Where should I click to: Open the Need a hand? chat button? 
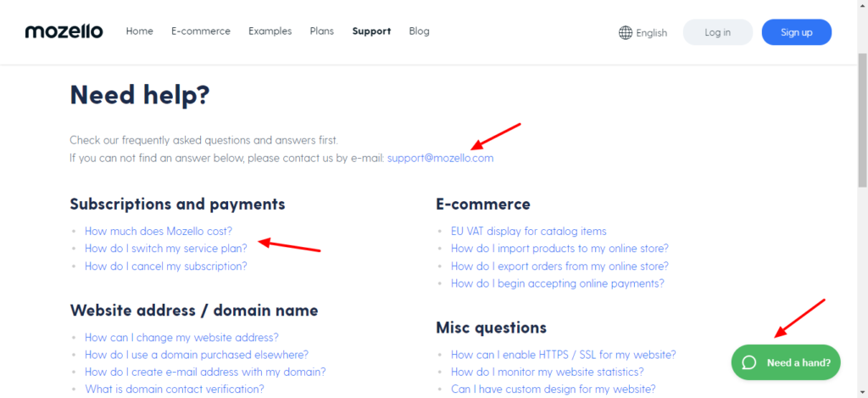786,362
